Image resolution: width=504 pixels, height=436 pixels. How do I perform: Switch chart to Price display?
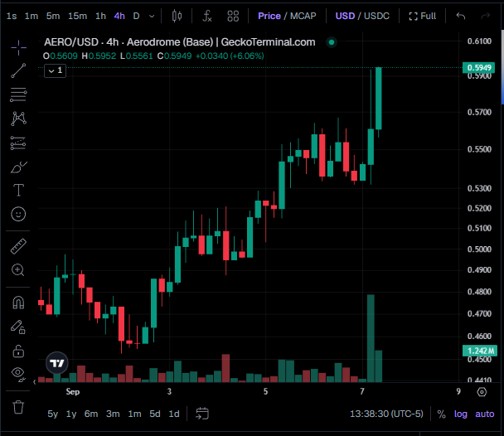[x=269, y=16]
